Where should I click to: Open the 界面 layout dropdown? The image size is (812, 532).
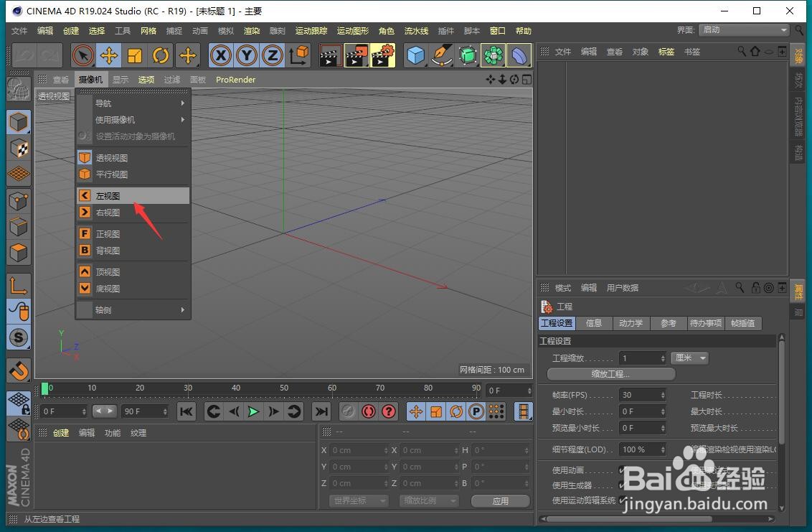click(x=744, y=30)
